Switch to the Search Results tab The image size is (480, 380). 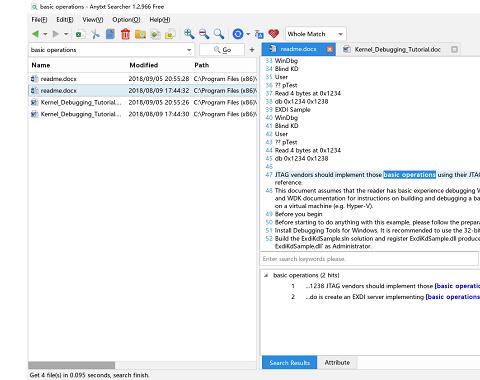(289, 363)
